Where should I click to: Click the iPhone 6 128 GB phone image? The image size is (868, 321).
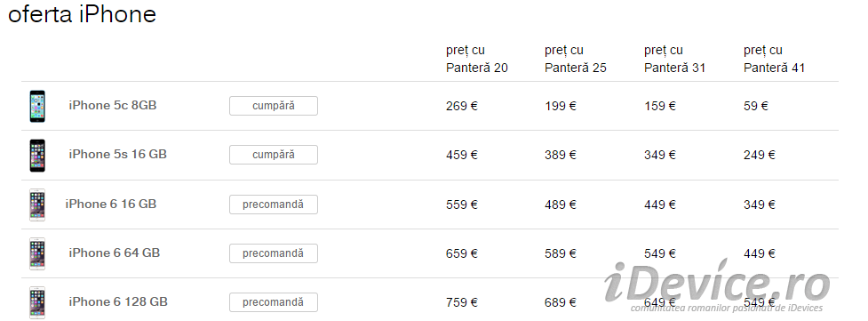37,302
